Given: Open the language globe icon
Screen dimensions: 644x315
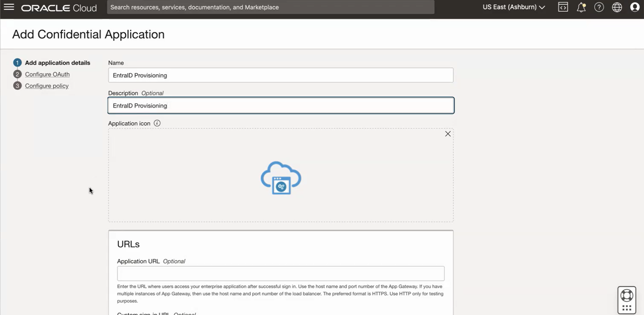Looking at the screenshot, I should [617, 7].
